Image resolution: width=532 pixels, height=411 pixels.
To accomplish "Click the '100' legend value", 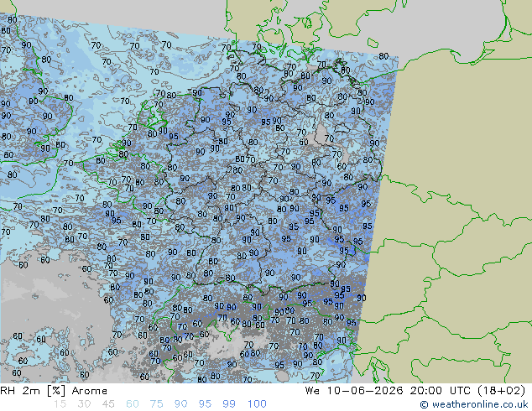I will (x=257, y=404).
